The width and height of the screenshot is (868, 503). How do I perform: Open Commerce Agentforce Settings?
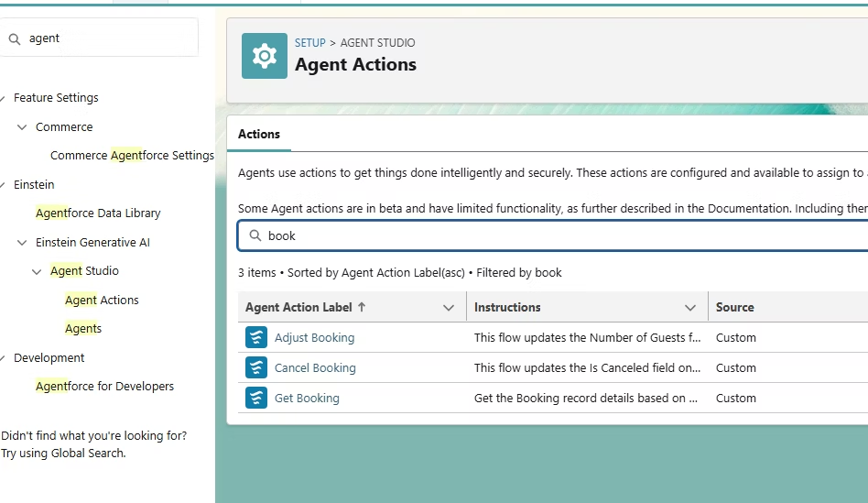pos(132,155)
